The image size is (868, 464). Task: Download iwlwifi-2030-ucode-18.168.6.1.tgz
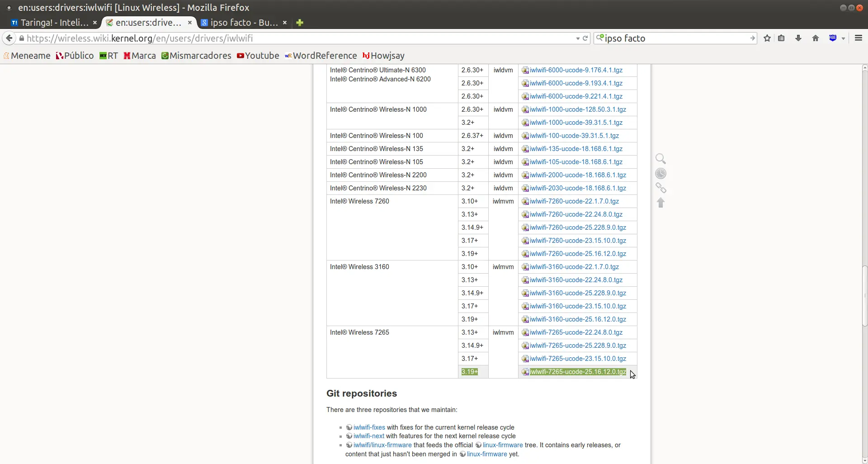[578, 188]
